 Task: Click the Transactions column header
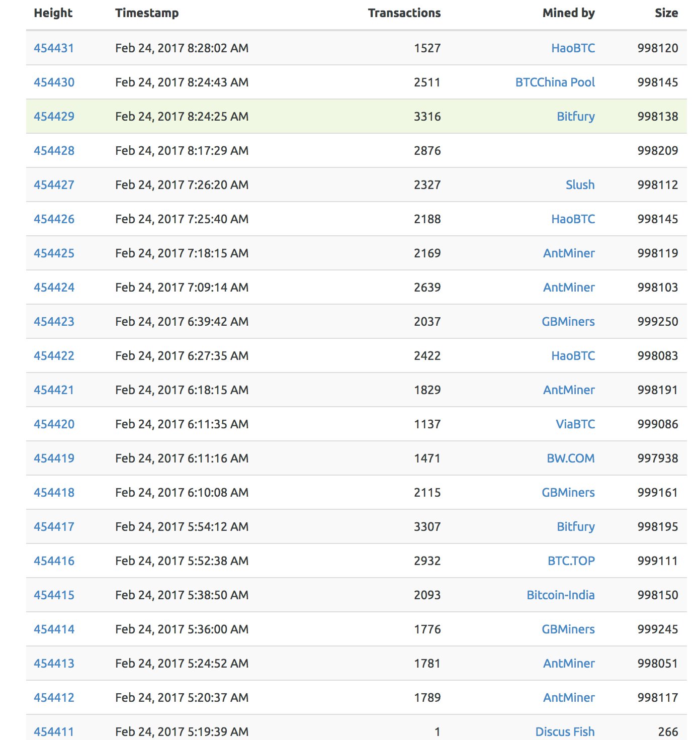404,13
